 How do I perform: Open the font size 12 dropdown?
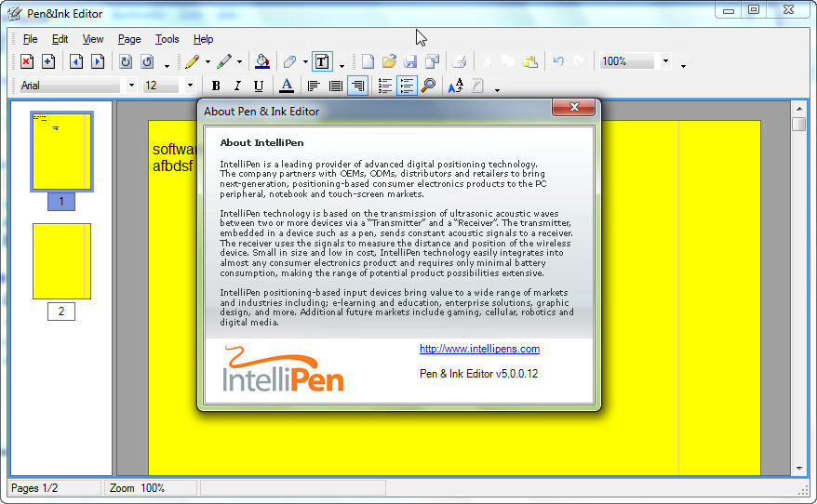tap(190, 86)
